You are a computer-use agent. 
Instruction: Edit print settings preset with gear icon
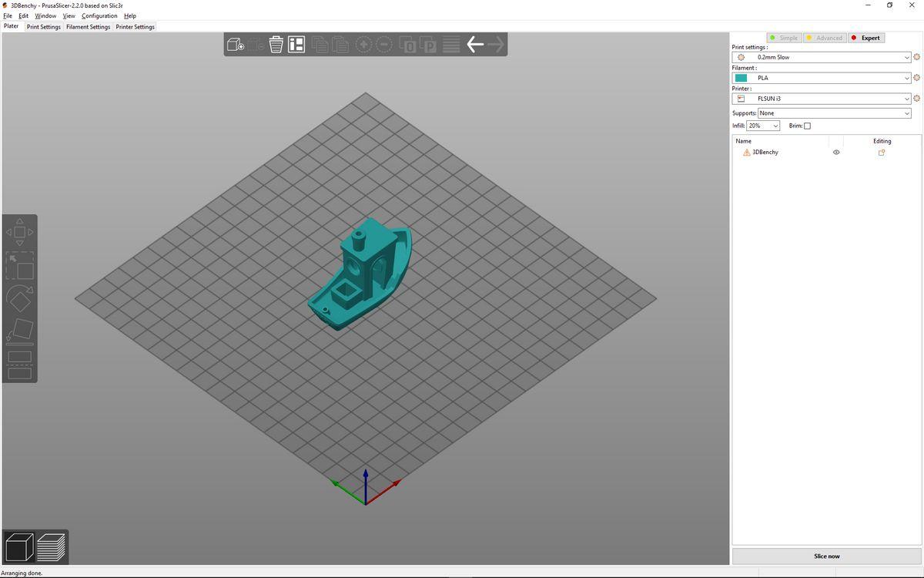(x=917, y=57)
